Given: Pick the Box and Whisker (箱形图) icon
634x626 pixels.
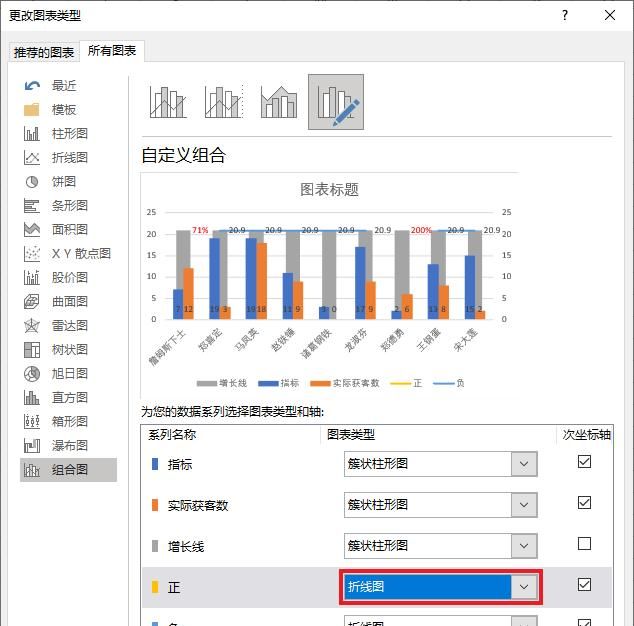Looking at the screenshot, I should tap(32, 421).
